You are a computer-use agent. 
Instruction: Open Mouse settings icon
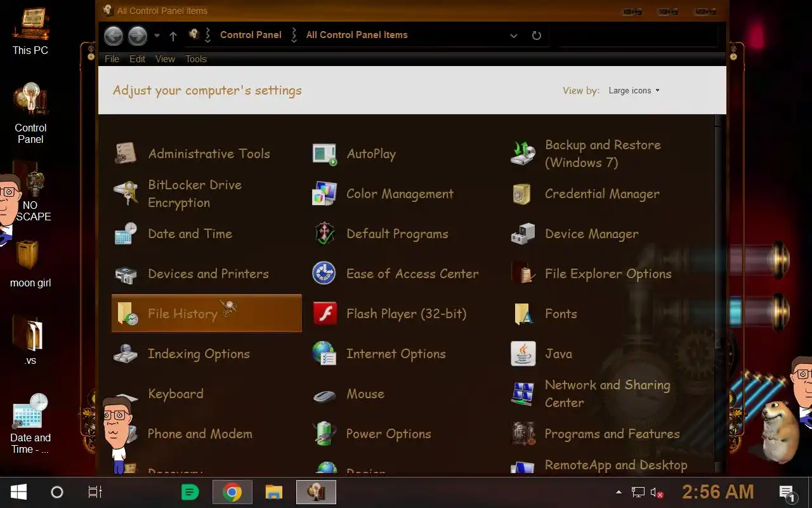point(325,395)
